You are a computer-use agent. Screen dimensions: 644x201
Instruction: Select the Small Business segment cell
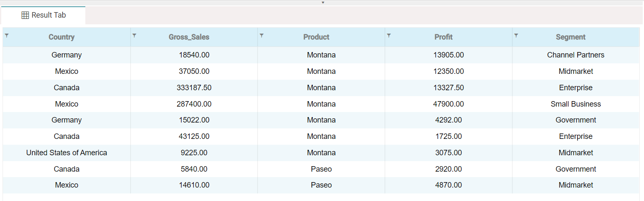tap(575, 104)
